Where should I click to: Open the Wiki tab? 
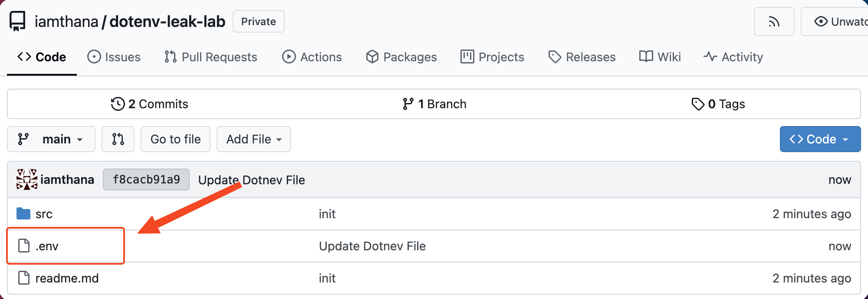660,57
